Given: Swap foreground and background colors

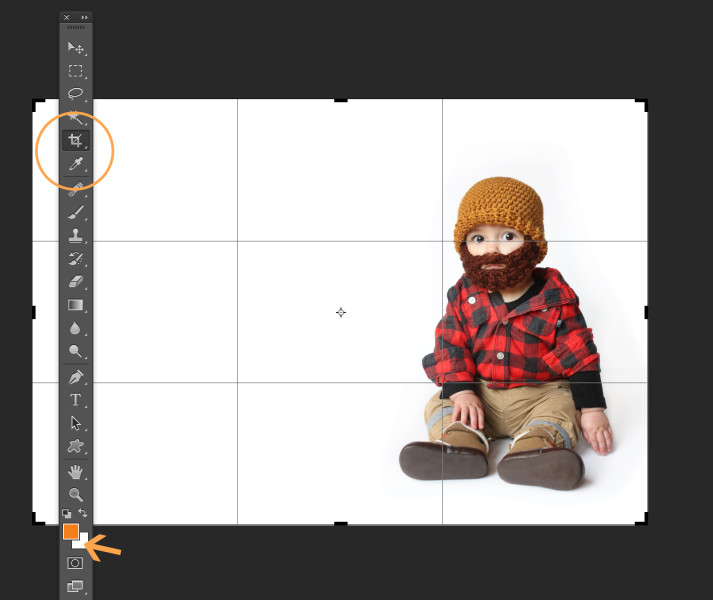Looking at the screenshot, I should tap(83, 513).
